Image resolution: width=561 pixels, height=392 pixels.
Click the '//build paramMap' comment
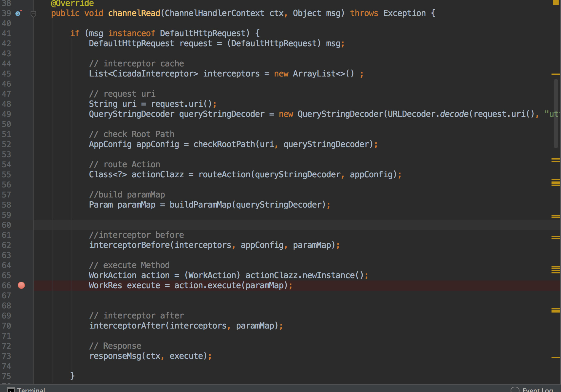127,195
